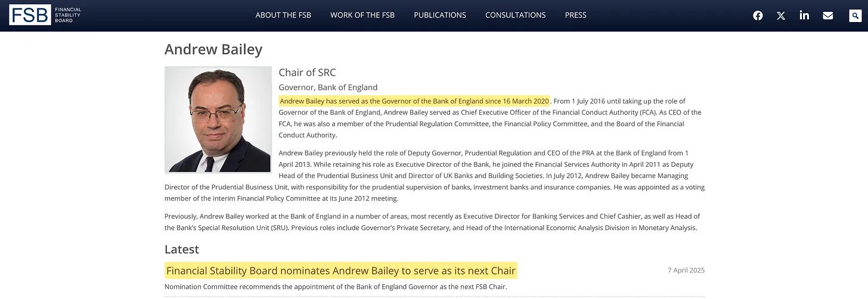The image size is (868, 299).
Task: Visit the FSB LinkedIn icon
Action: [804, 15]
